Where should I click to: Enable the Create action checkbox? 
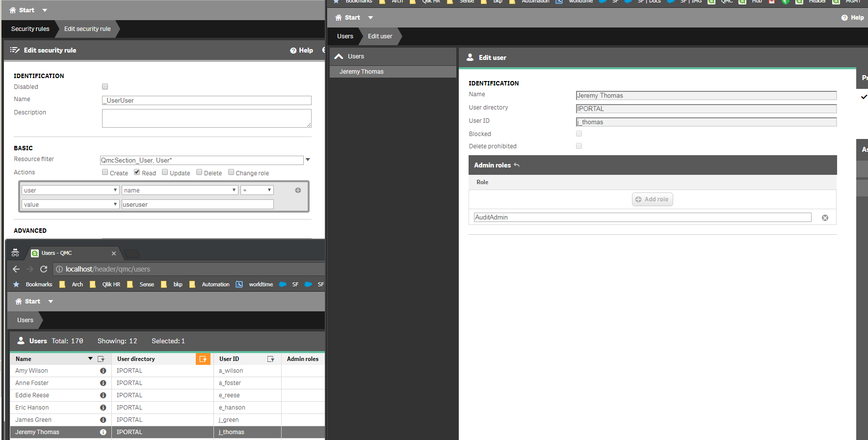click(105, 172)
